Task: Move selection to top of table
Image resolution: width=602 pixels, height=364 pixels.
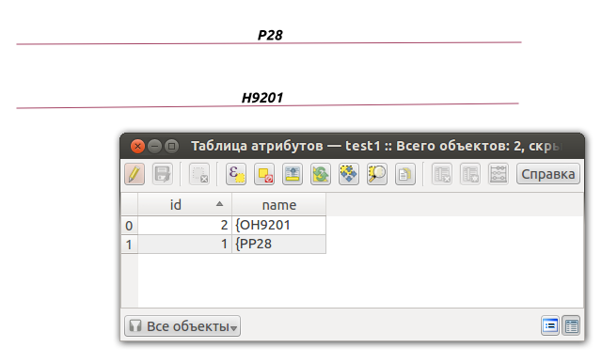Action: click(x=293, y=174)
